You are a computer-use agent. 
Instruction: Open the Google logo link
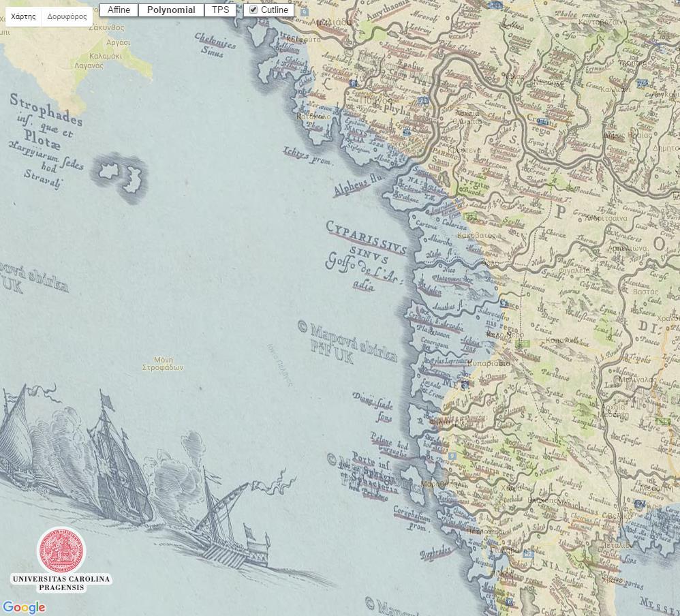24,607
